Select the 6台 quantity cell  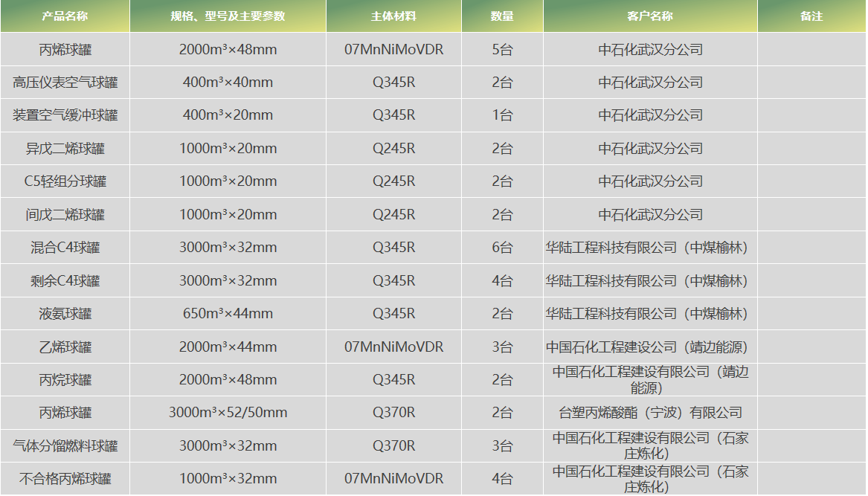(502, 248)
